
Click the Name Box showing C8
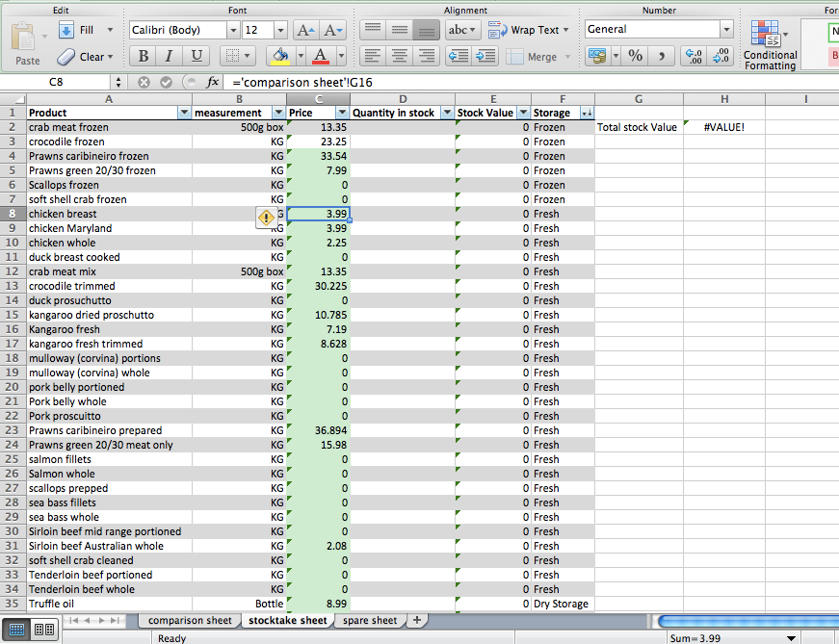click(56, 82)
